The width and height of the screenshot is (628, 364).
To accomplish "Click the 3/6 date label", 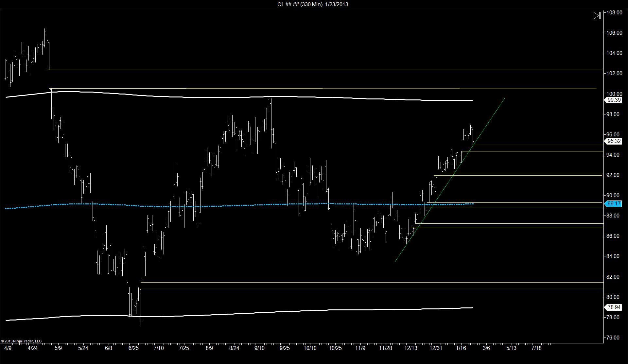I will pyautogui.click(x=486, y=348).
